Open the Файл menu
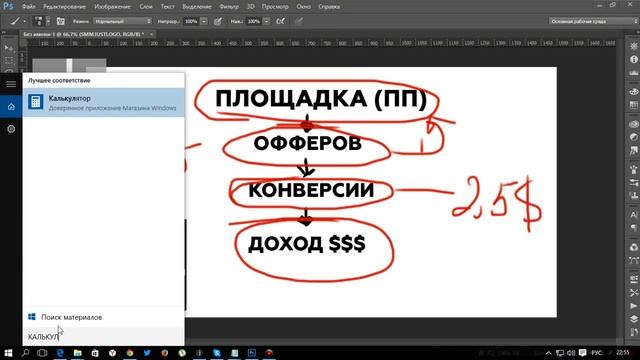Image resolution: width=640 pixels, height=360 pixels. 28,7
